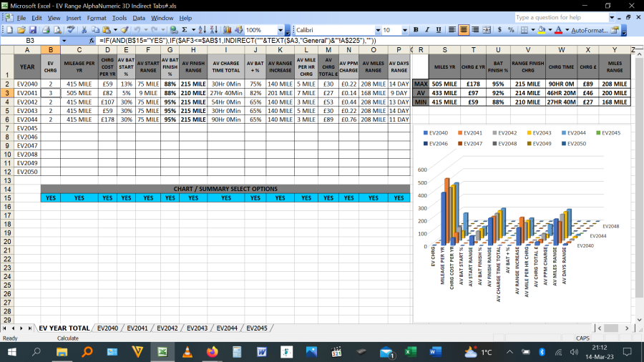Open the Data menu
This screenshot has width=644, height=362.
(x=139, y=18)
